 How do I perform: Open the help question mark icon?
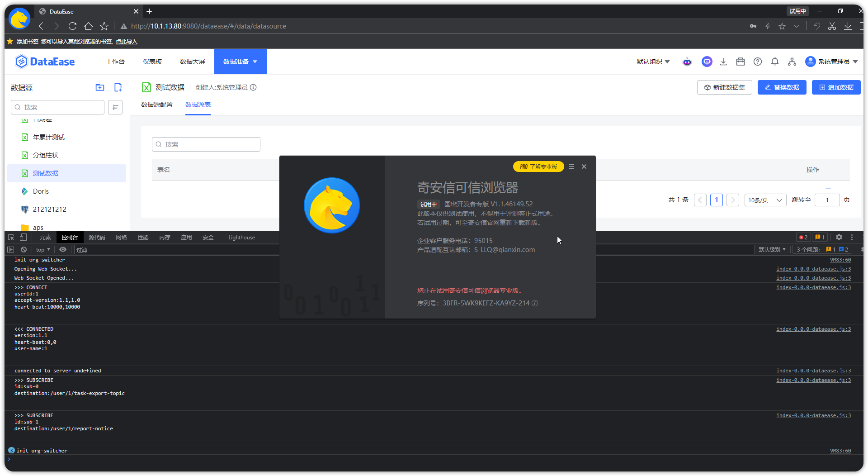[757, 62]
